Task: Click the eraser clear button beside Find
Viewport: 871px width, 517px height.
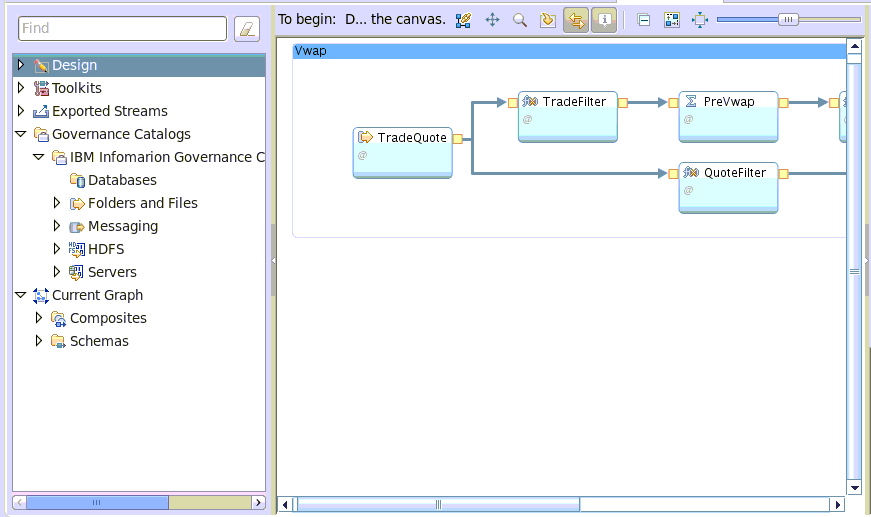Action: 247,29
